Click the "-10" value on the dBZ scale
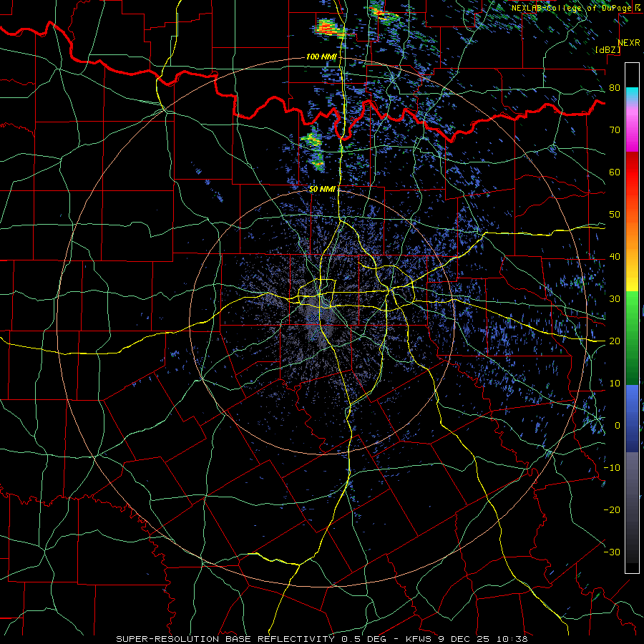This screenshot has width=644, height=644. tap(612, 467)
